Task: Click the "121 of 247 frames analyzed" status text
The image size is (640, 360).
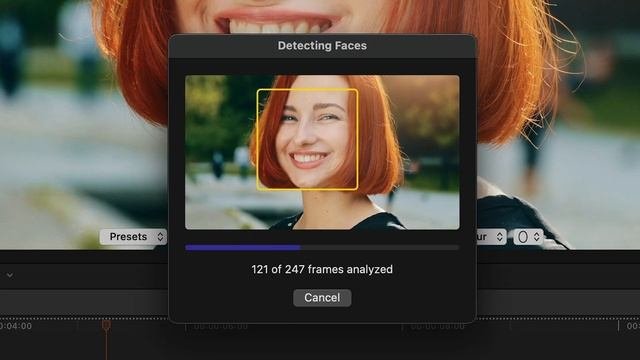Action: [x=322, y=269]
